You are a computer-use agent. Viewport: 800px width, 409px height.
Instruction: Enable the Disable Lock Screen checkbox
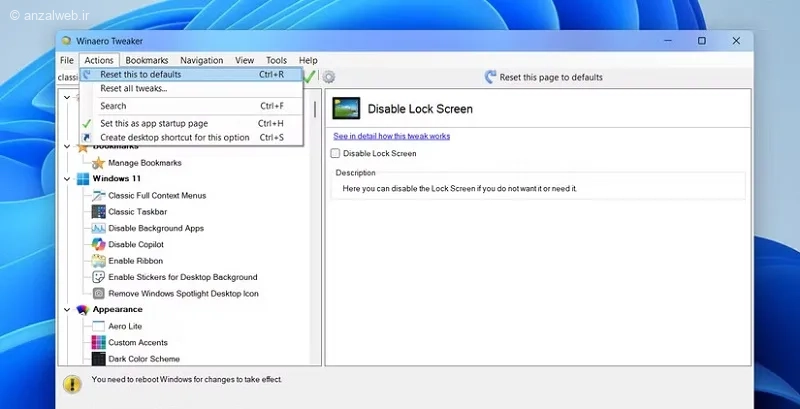click(335, 153)
